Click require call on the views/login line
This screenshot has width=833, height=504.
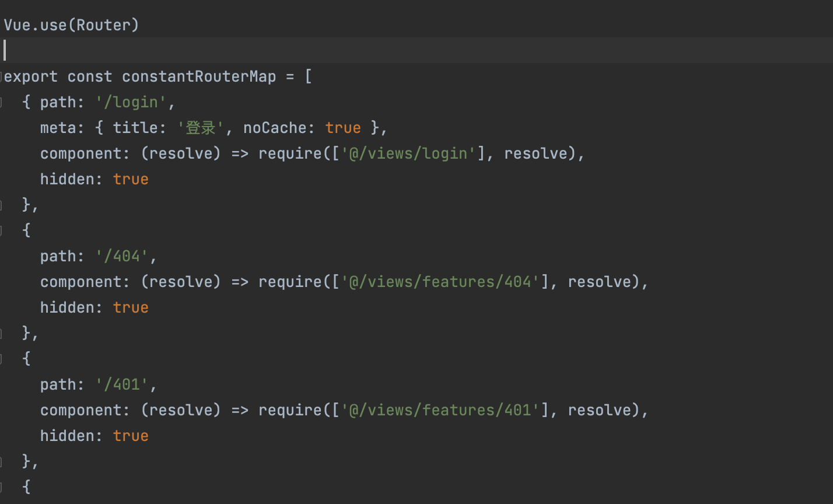tap(290, 153)
